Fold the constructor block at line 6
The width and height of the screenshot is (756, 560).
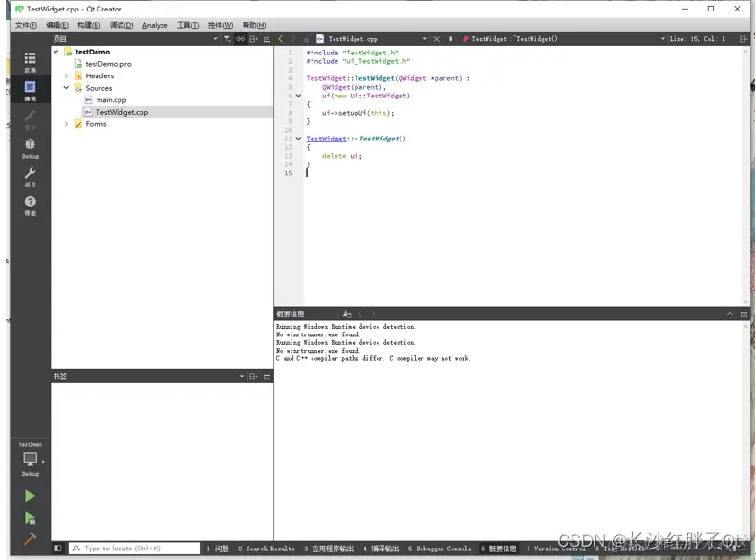click(298, 96)
